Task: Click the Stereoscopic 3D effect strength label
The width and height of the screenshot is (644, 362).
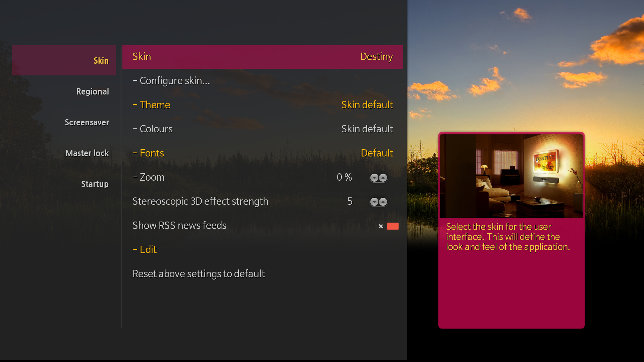Action: pyautogui.click(x=200, y=201)
